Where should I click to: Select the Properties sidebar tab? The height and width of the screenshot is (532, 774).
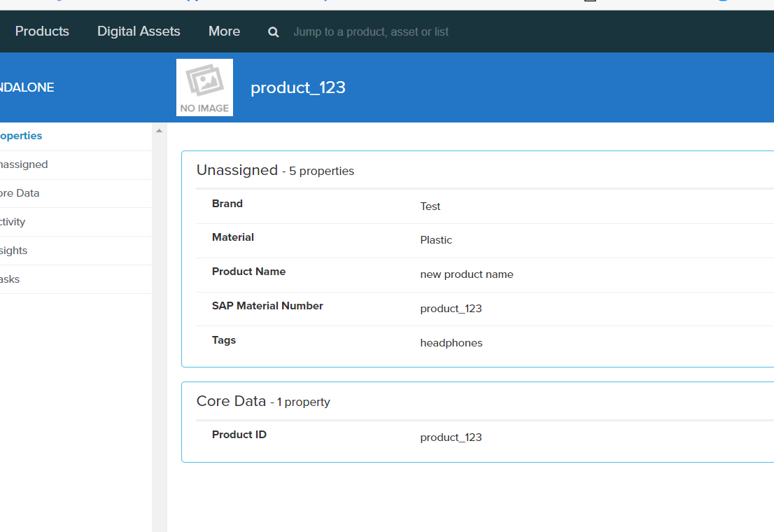tap(21, 136)
